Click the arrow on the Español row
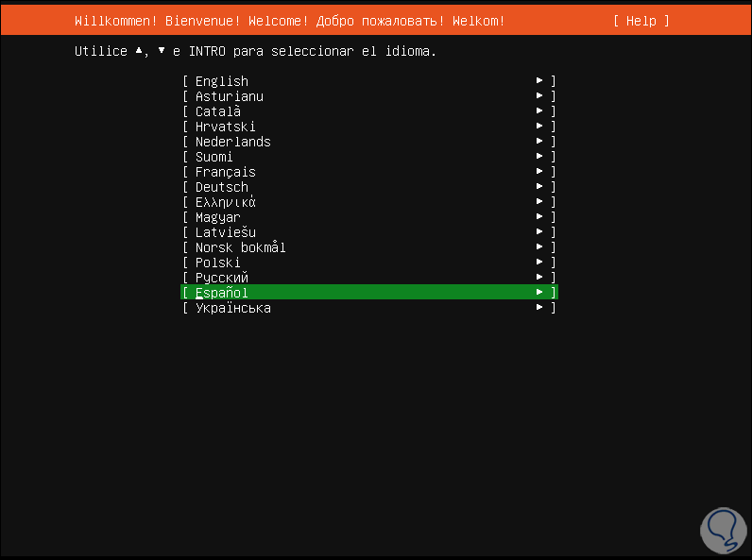The height and width of the screenshot is (560, 752). point(539,293)
